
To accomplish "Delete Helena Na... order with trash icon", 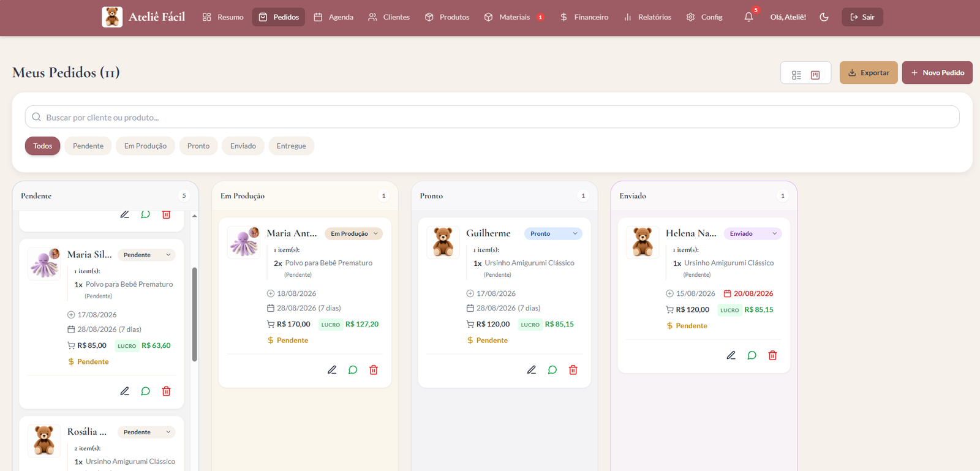I will coord(773,355).
